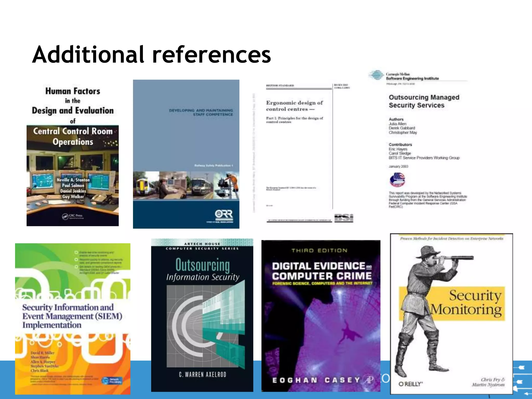The image size is (532, 399).
Task: Click 'Paul Salmon' author name on the cover
Action: point(73,185)
